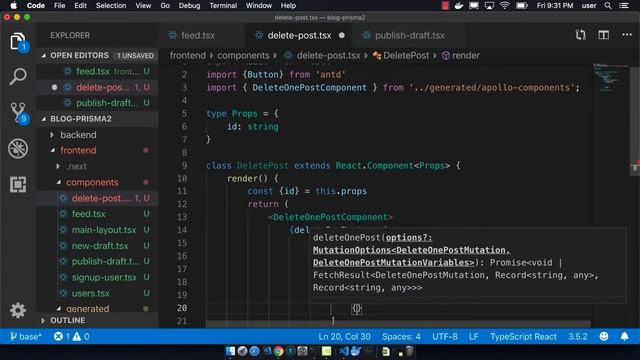Open main-layout.tsx in file tree
The height and width of the screenshot is (360, 640).
tap(98, 230)
